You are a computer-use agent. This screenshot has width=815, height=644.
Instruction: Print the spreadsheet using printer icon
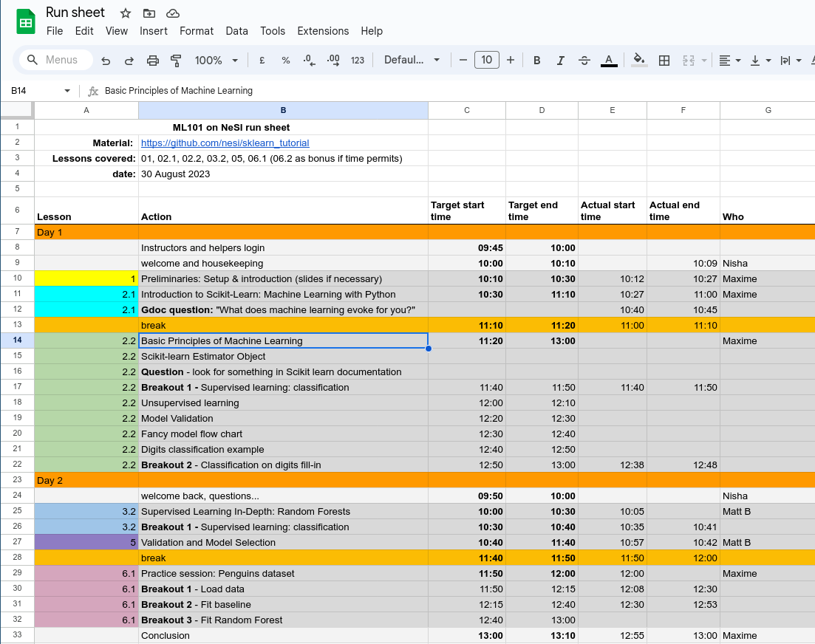point(153,61)
